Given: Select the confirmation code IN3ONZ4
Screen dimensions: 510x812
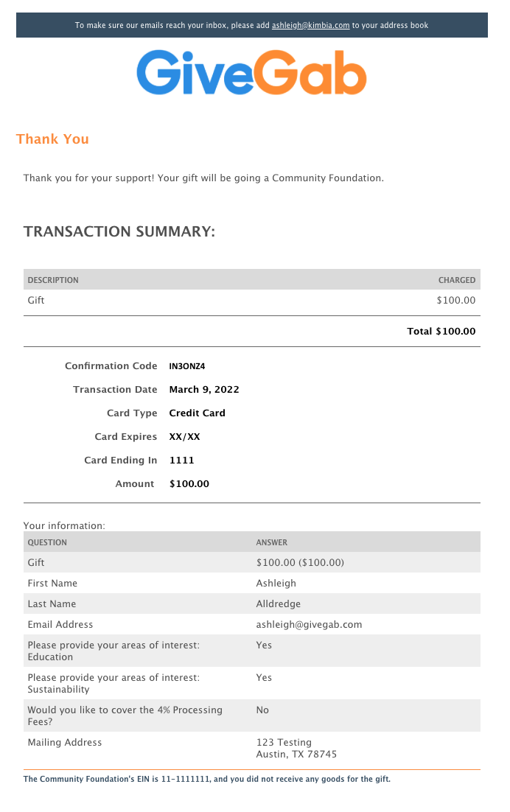Looking at the screenshot, I should tap(187, 366).
